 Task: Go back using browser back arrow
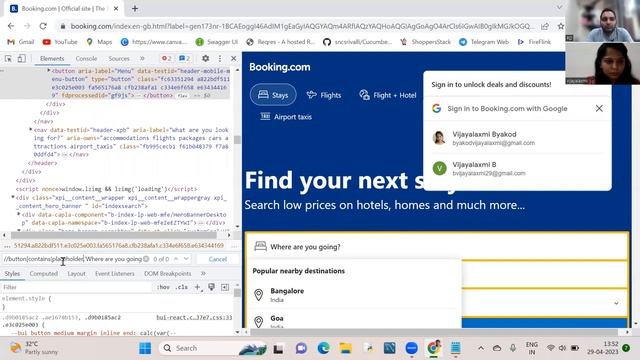tap(11, 26)
